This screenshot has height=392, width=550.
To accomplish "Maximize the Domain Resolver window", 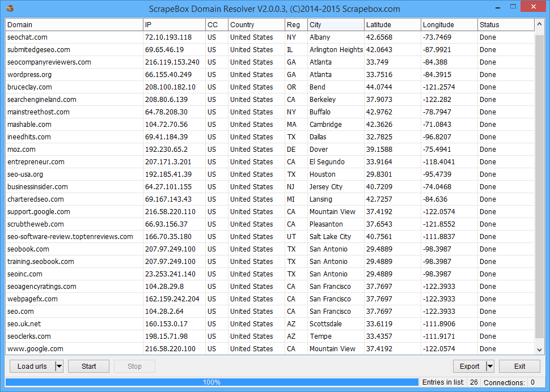I will pos(513,7).
